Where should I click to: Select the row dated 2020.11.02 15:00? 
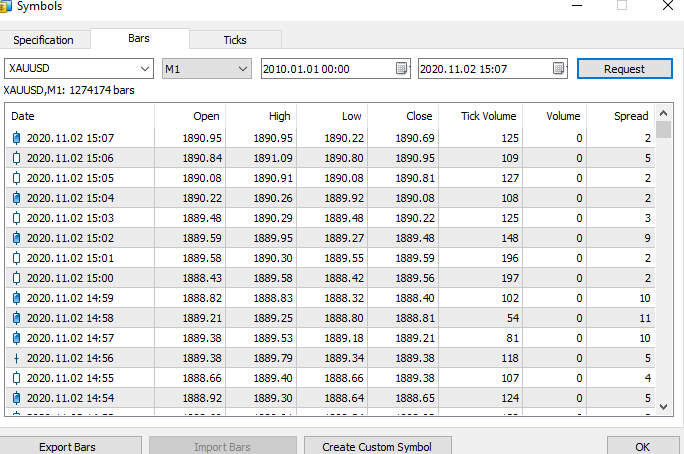[x=330, y=278]
